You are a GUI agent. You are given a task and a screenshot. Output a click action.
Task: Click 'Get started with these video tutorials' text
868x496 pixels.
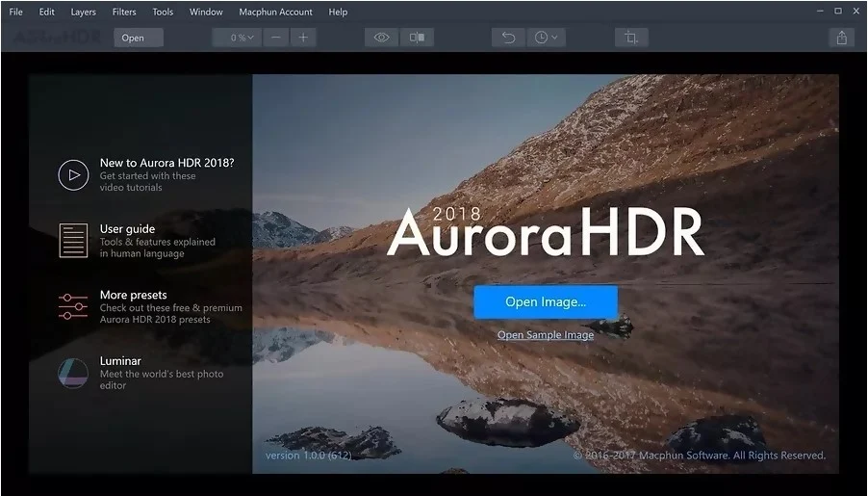pyautogui.click(x=148, y=182)
